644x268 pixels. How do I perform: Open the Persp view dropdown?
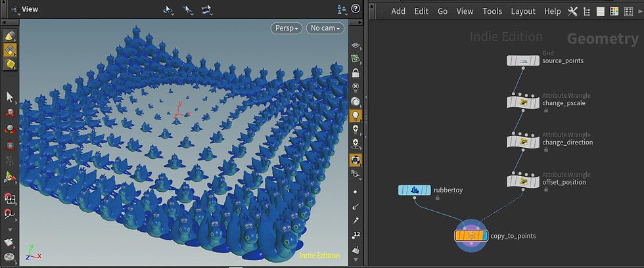pyautogui.click(x=287, y=28)
